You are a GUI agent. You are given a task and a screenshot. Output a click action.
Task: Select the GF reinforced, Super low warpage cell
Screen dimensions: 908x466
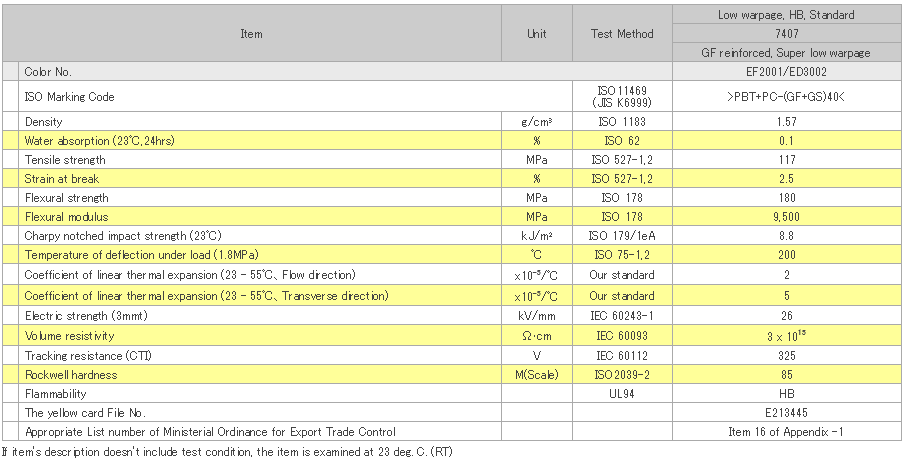[x=786, y=52]
